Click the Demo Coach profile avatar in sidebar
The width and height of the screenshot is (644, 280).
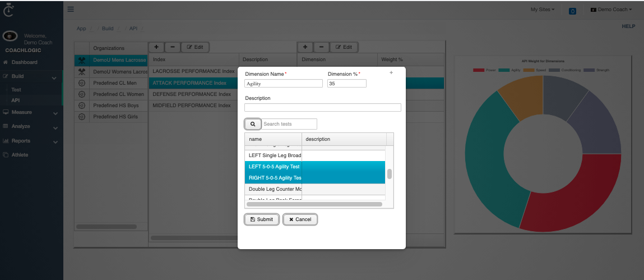pyautogui.click(x=10, y=37)
